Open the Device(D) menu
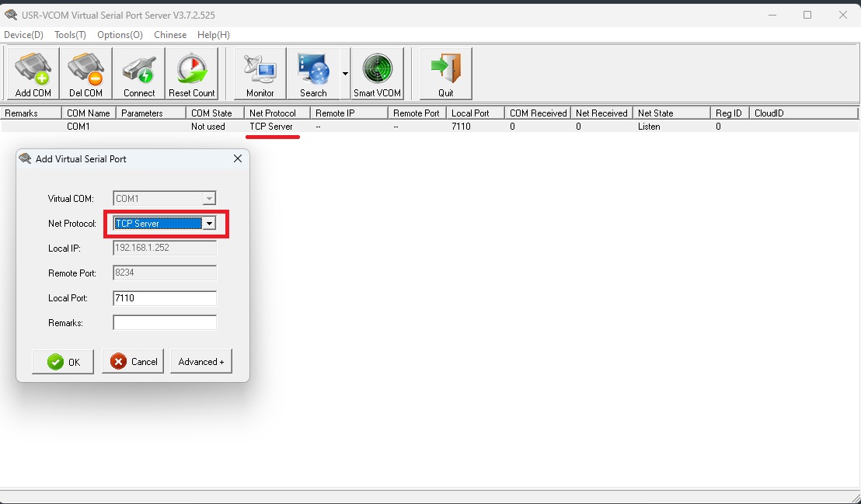Image resolution: width=861 pixels, height=504 pixels. point(23,35)
